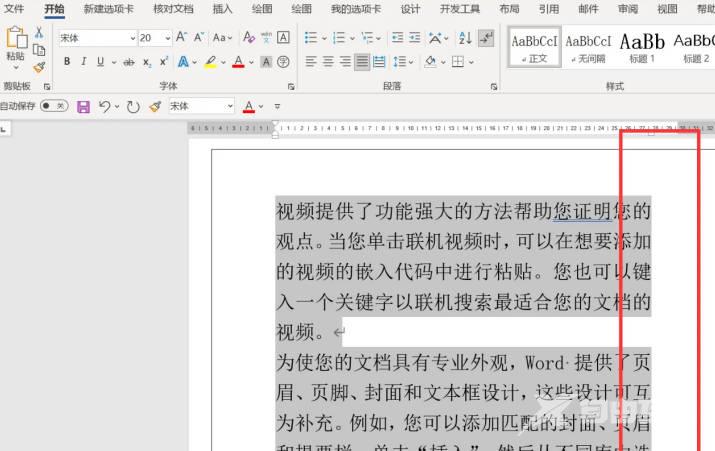The image size is (715, 451).
Task: Switch to 布局 ribbon tab
Action: [x=509, y=9]
